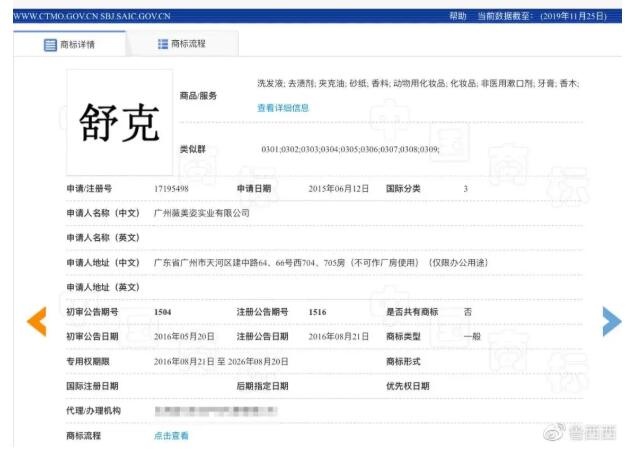
Task: Click the data cutoff date 2019年11月25日
Action: (573, 16)
